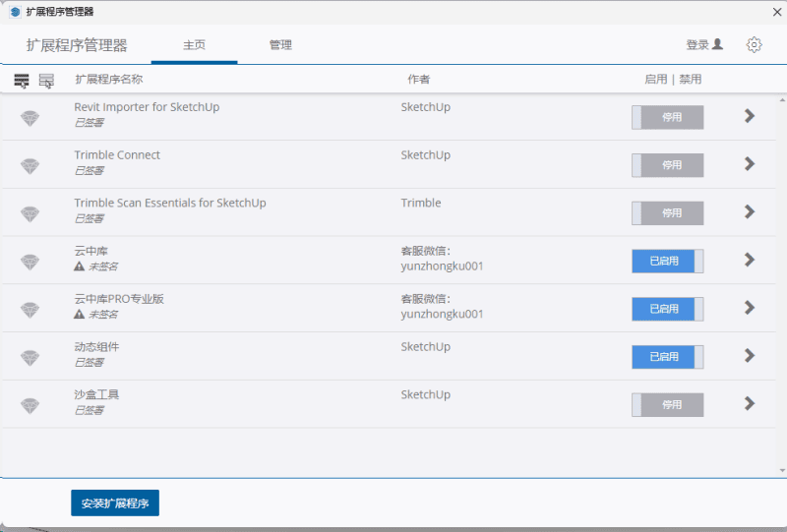Click ruby icon of 云中库PRO专业版 row
The width and height of the screenshot is (787, 532).
[x=30, y=310]
